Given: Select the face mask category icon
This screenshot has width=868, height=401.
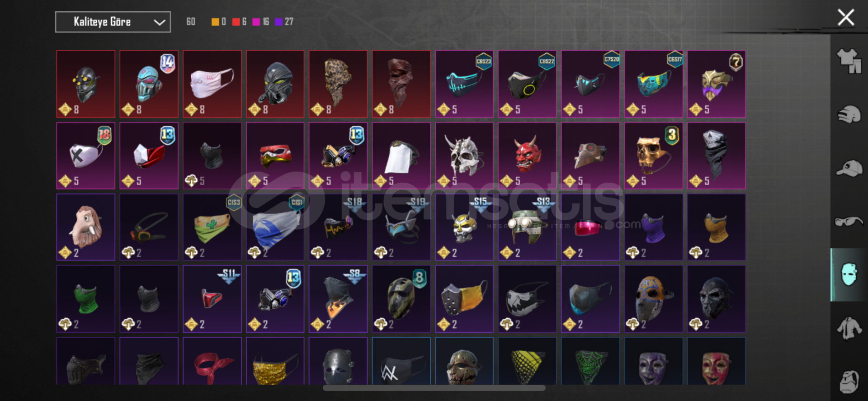Looking at the screenshot, I should click(849, 274).
